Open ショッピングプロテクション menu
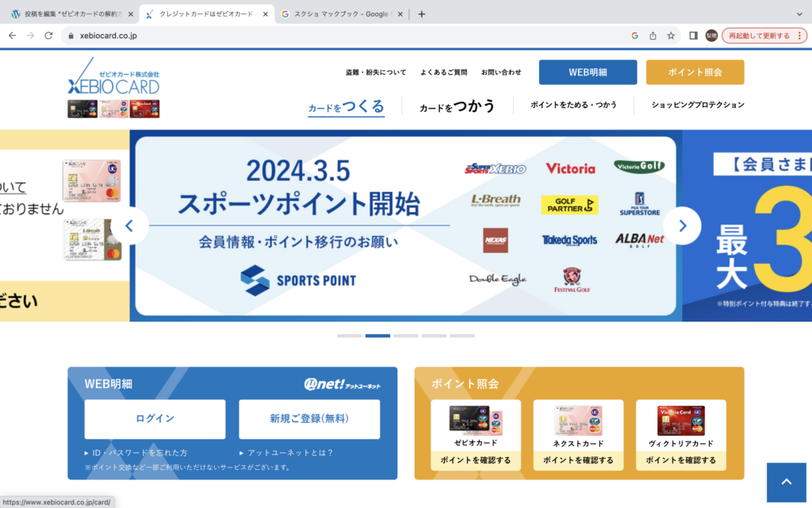Viewport: 812px width, 508px height. click(698, 105)
